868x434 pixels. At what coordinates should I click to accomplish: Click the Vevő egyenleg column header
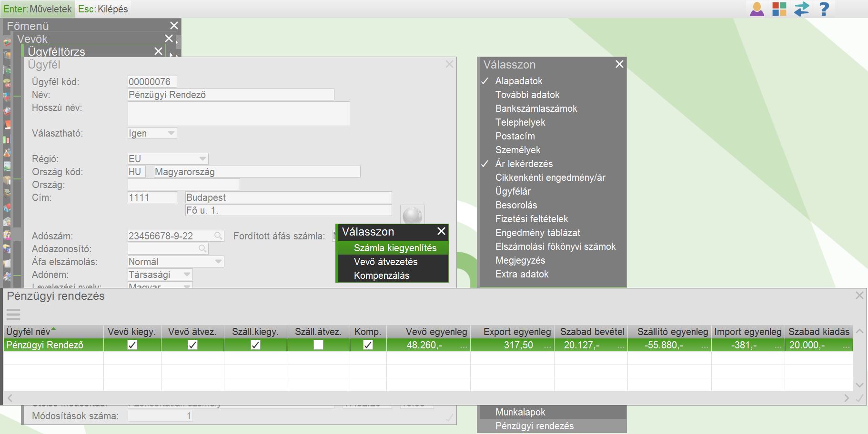429,332
